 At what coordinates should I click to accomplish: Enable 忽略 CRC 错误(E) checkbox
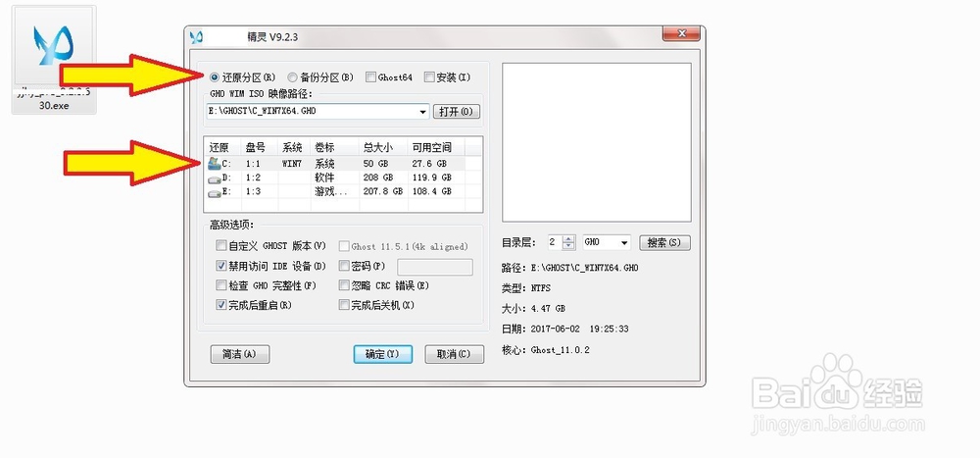[344, 285]
